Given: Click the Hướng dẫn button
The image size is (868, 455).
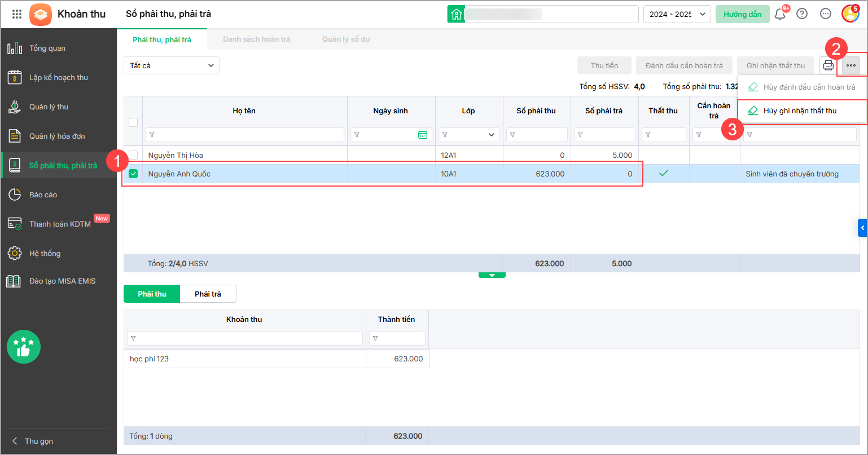Looking at the screenshot, I should coord(743,14).
